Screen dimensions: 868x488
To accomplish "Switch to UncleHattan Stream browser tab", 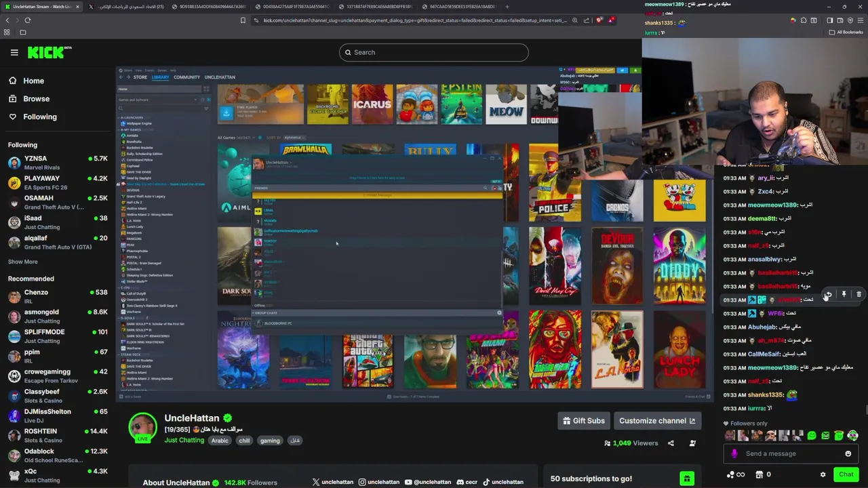I will click(x=42, y=7).
